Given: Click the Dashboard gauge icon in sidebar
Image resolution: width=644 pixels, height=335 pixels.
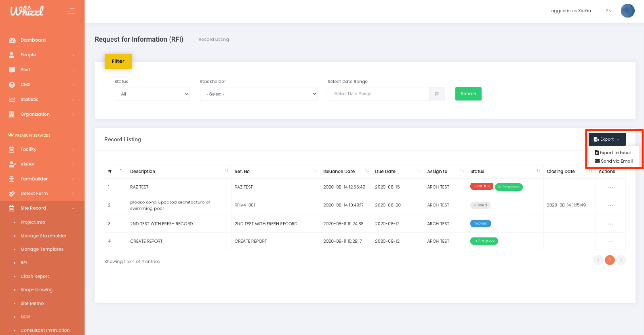Looking at the screenshot, I should point(12,40).
